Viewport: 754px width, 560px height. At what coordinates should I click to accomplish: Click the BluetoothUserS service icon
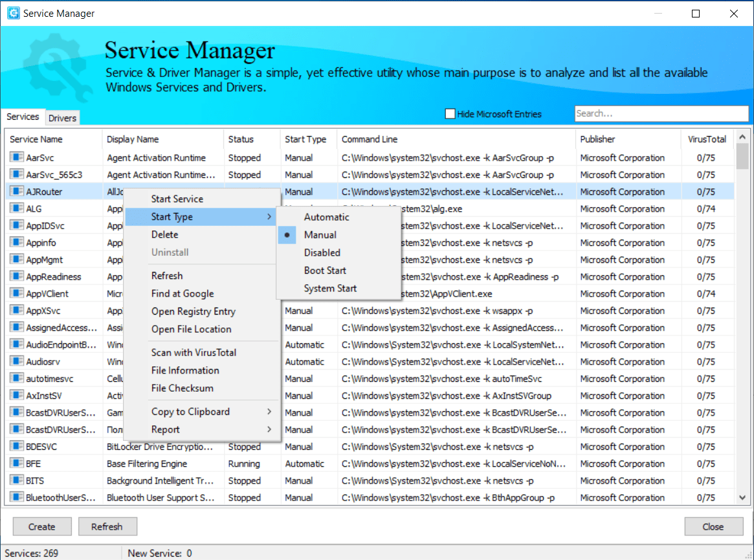(x=17, y=497)
